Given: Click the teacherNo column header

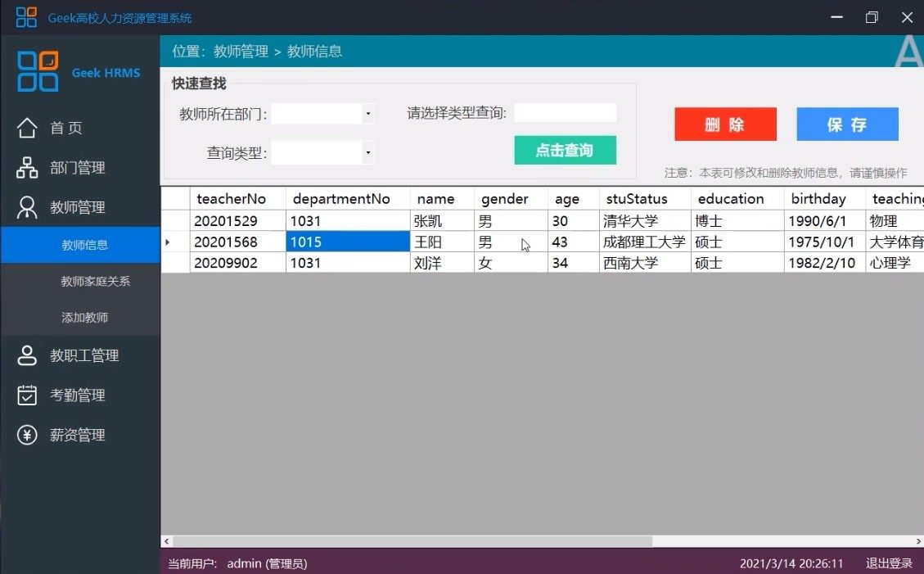Looking at the screenshot, I should [x=237, y=199].
